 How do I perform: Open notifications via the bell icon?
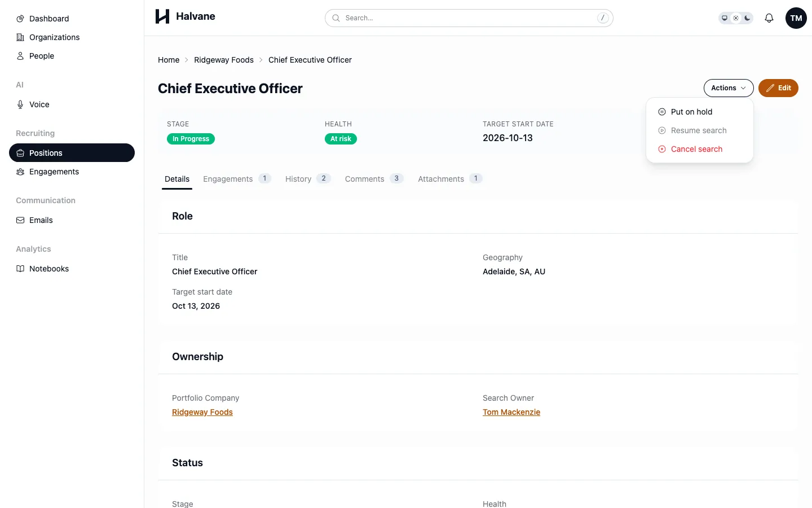[x=769, y=18]
